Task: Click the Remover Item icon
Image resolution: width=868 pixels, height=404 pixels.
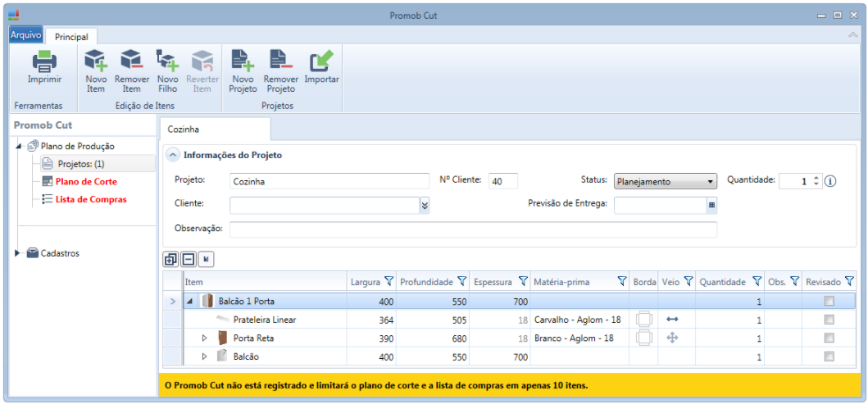Action: pos(132,61)
